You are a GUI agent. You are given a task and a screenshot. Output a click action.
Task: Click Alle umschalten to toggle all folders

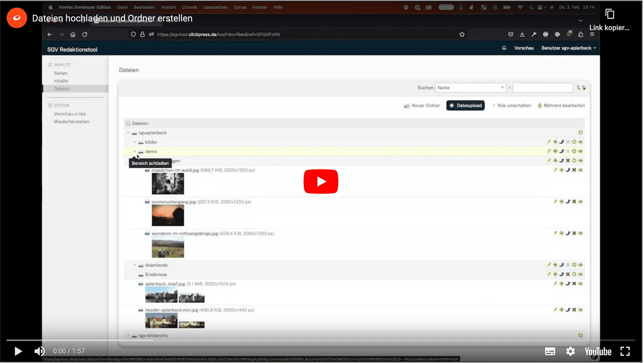coord(512,106)
